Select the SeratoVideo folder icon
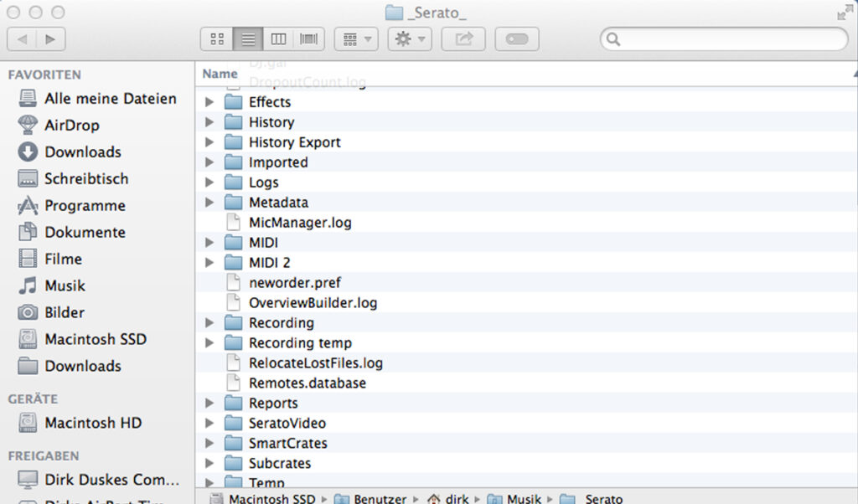 (233, 423)
